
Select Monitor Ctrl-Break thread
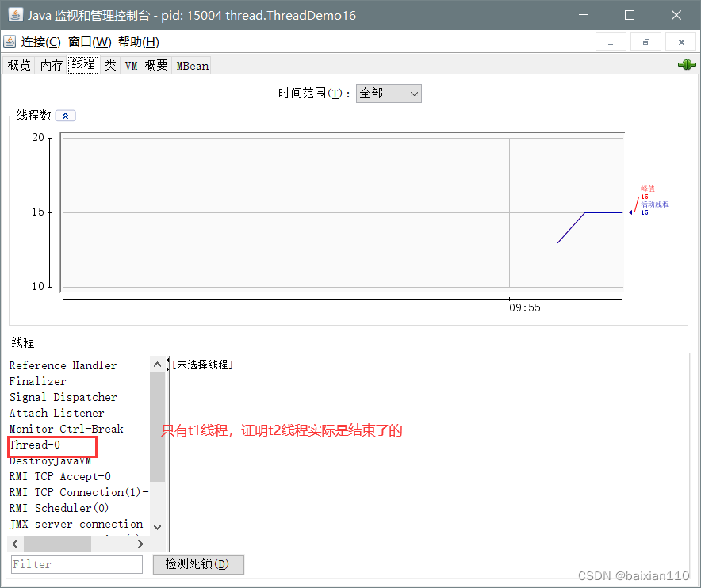point(66,429)
